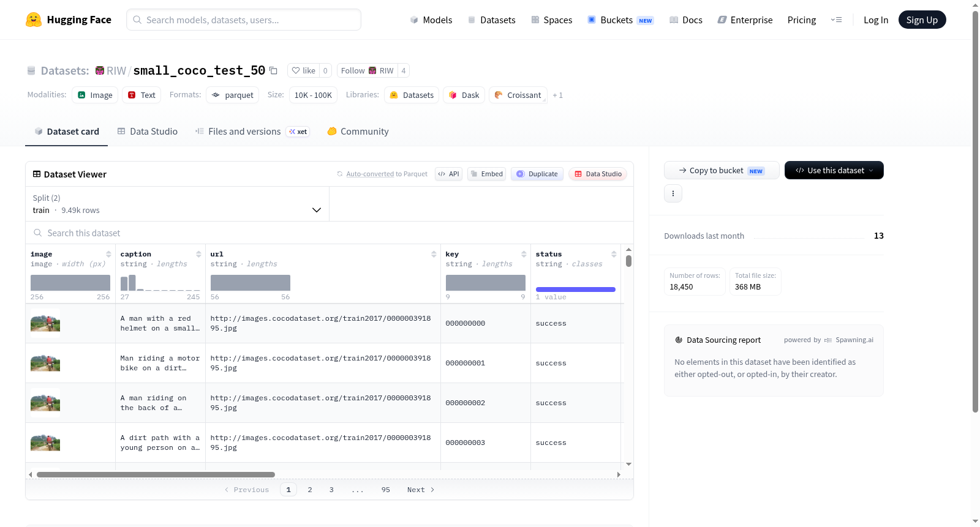Copy dataset name with the copy icon
The height and width of the screenshot is (527, 980).
274,70
